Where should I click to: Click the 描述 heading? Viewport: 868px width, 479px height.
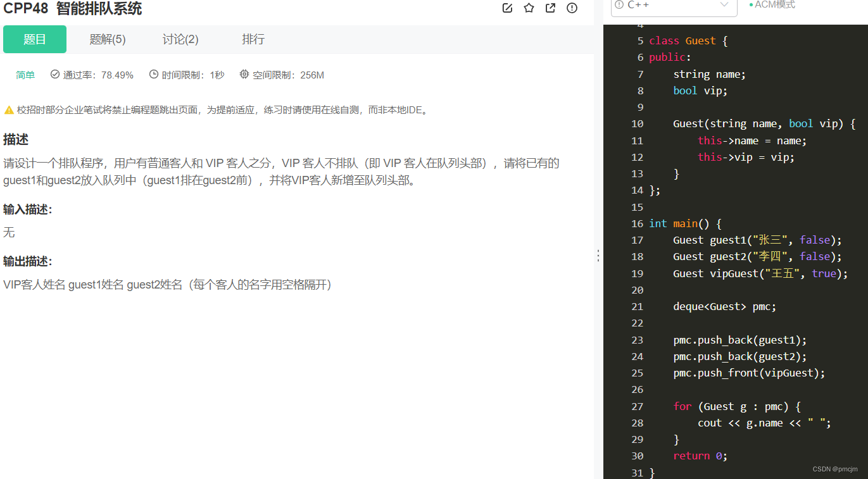[16, 140]
